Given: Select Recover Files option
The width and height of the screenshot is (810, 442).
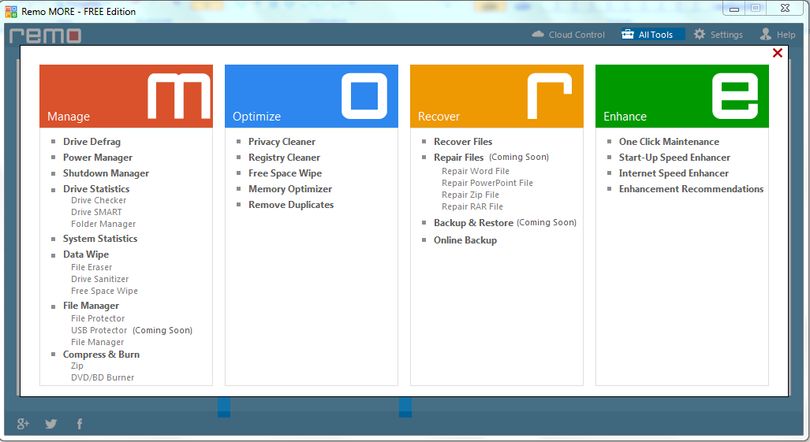Looking at the screenshot, I should 463,141.
